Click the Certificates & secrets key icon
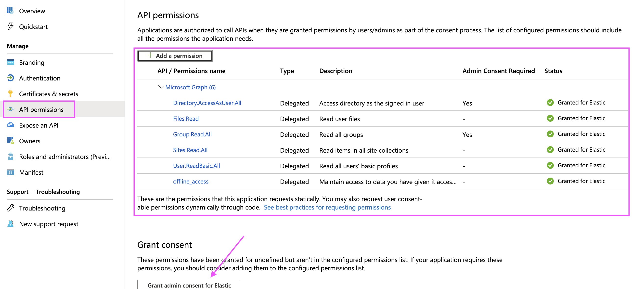Screen dimensions: 644x289 10,93
